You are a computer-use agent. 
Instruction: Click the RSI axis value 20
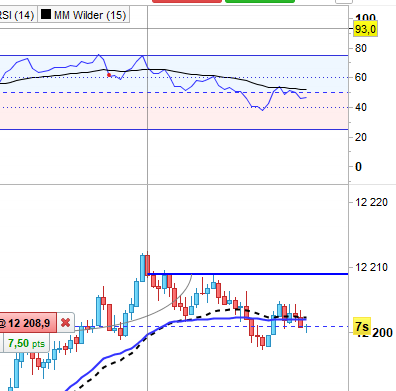[361, 137]
